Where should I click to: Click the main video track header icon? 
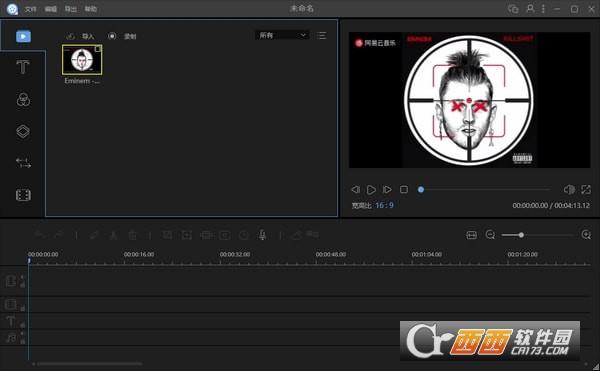click(x=10, y=281)
